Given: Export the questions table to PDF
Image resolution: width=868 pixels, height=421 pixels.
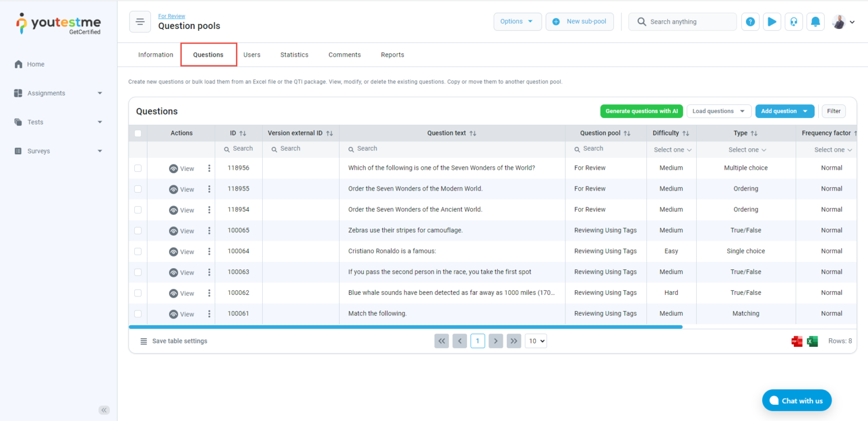Looking at the screenshot, I should [797, 341].
